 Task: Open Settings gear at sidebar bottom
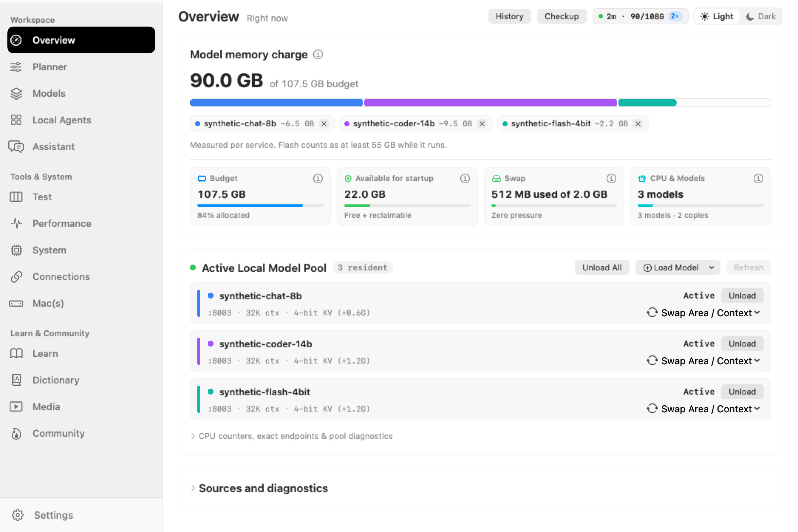point(17,515)
